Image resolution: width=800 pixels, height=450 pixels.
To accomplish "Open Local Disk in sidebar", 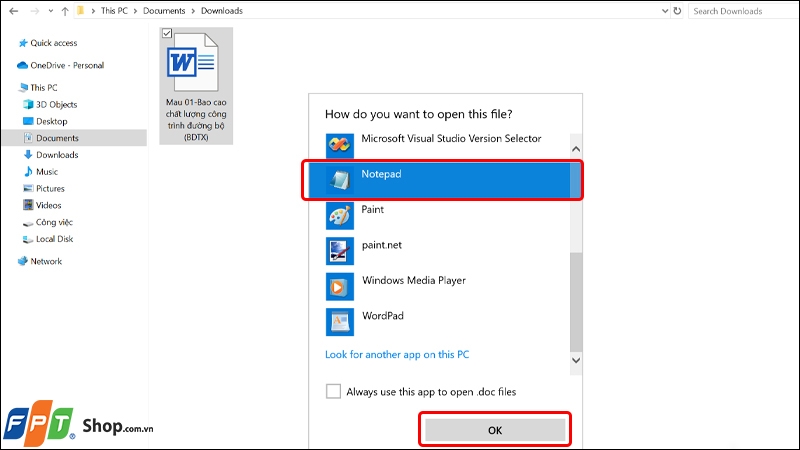I will [55, 239].
